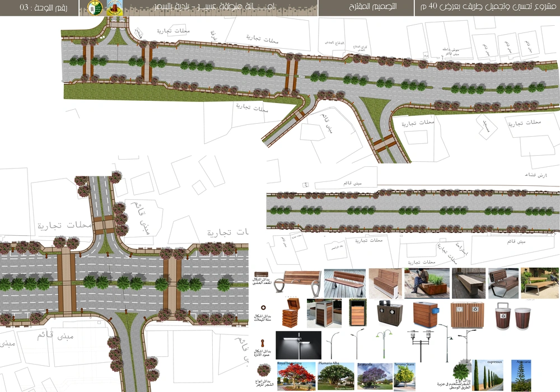Image resolution: width=560 pixels, height=392 pixels.
Task: Select the cupressus tree row photo
Action: tap(487, 376)
